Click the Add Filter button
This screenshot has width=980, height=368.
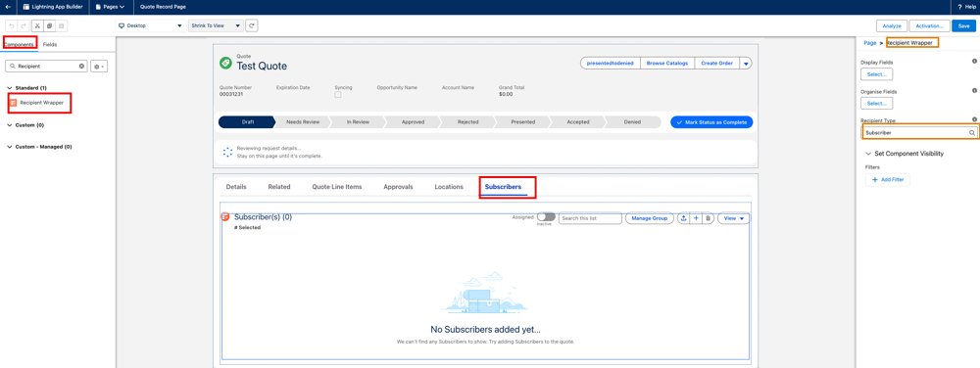coord(888,180)
